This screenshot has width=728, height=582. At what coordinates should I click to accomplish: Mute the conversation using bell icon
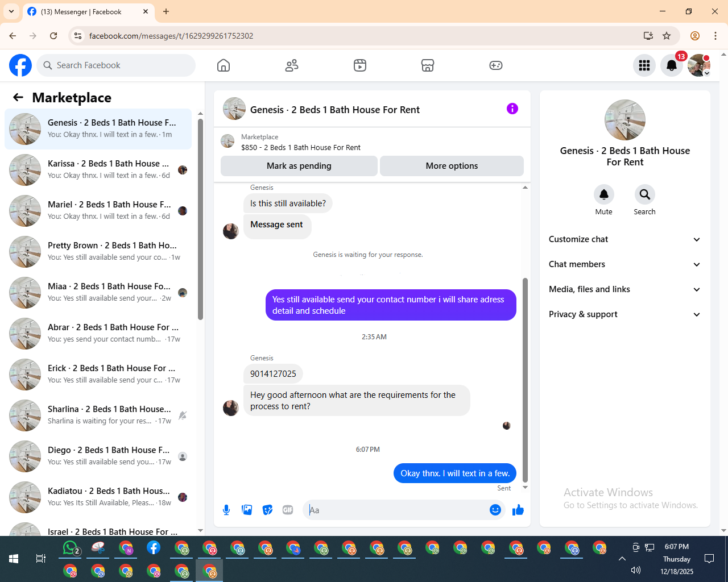tap(604, 194)
